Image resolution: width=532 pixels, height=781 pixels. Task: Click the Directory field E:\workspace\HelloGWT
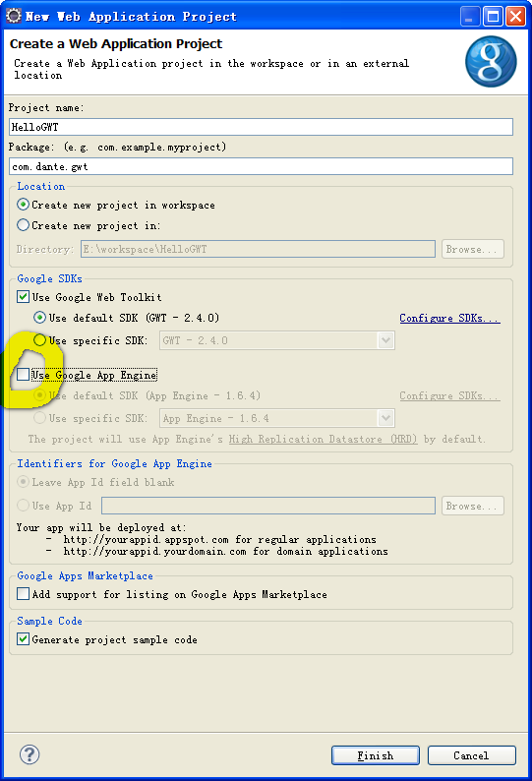pos(258,249)
